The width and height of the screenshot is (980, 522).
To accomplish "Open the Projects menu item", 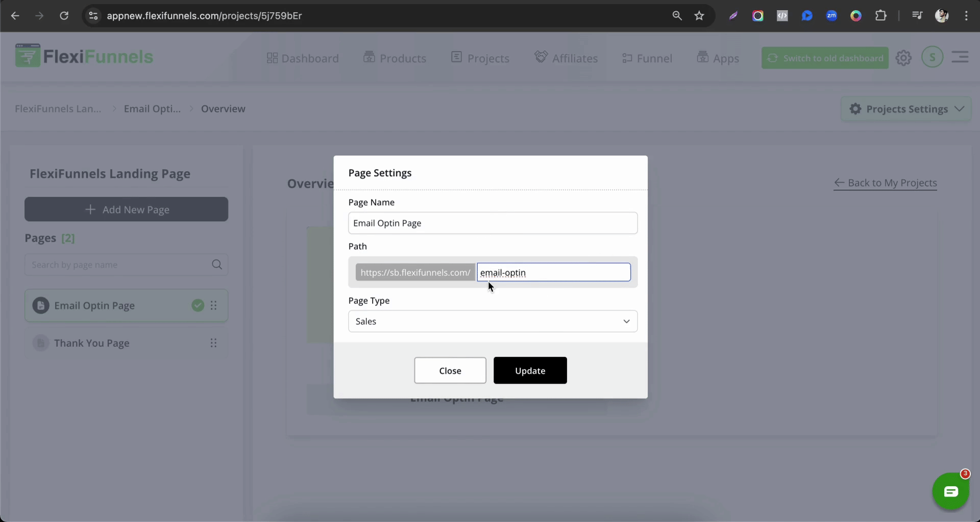I will tap(480, 58).
